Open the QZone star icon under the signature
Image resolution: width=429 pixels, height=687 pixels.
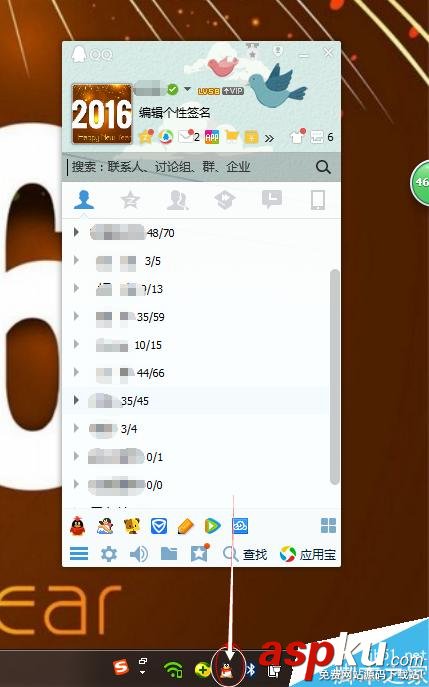pos(146,137)
